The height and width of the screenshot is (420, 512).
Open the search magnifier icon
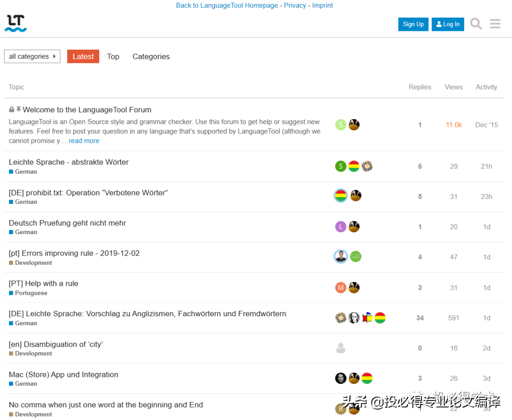tap(476, 24)
